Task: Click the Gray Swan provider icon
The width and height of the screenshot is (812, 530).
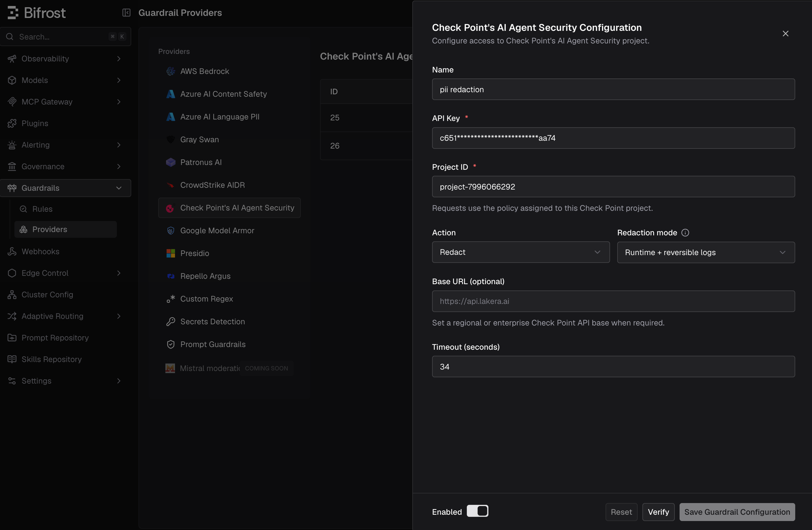Action: point(170,140)
